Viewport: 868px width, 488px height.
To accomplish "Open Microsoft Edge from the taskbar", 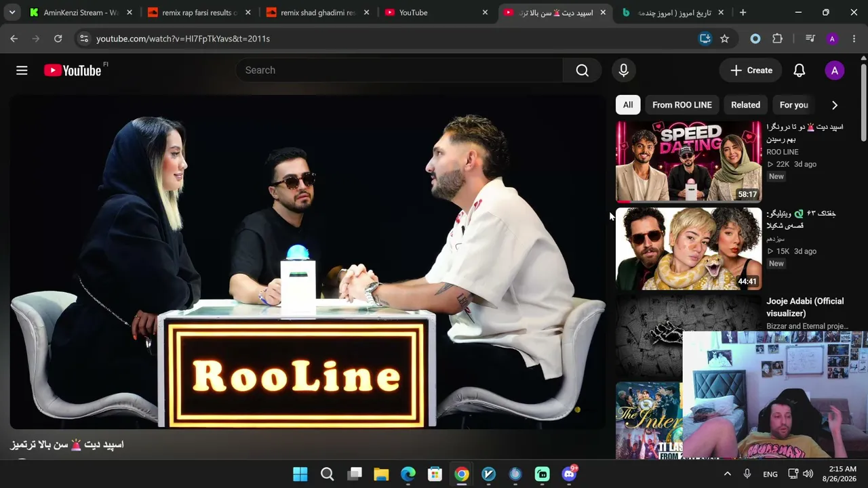I will tap(408, 474).
